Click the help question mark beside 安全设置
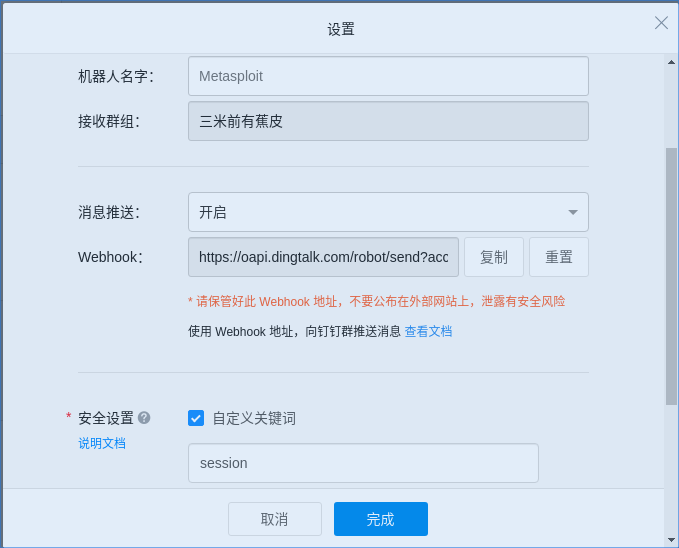This screenshot has height=548, width=679. click(x=144, y=418)
